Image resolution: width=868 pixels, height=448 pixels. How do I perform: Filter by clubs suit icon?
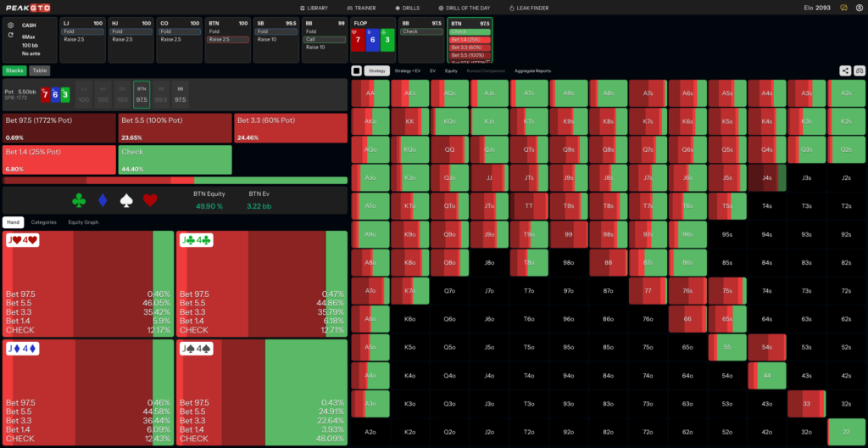(79, 201)
